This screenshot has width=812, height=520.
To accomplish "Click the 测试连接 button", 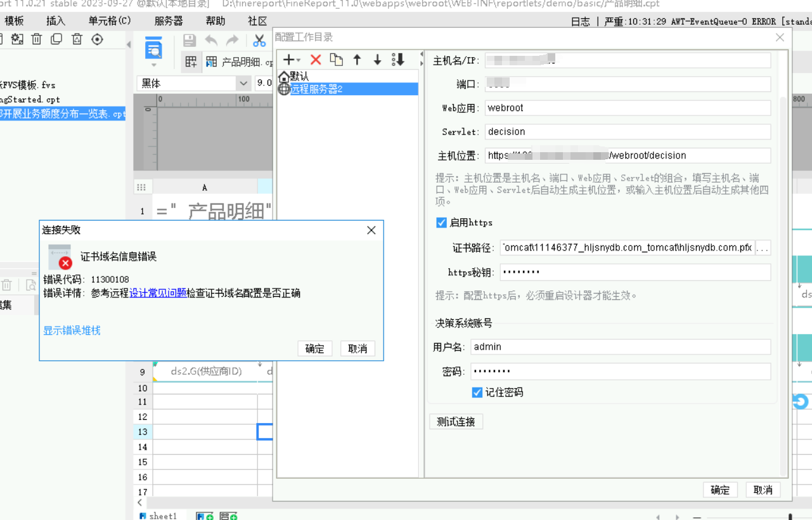I will tap(456, 422).
